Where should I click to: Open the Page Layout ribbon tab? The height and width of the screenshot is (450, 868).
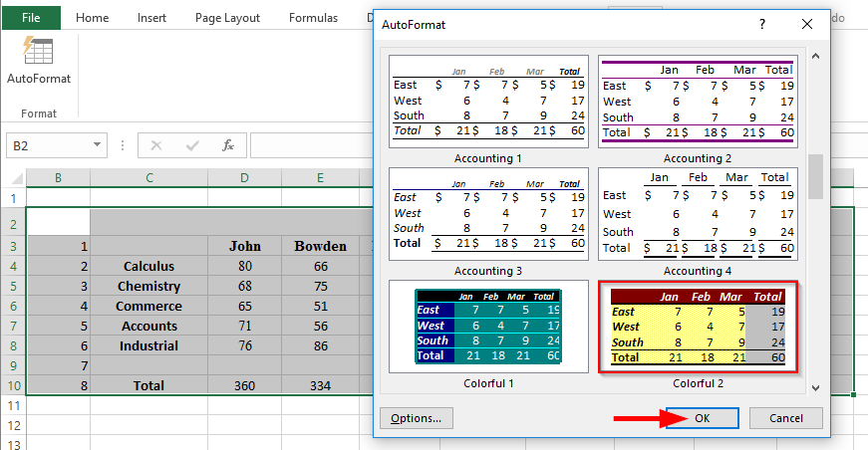pyautogui.click(x=227, y=18)
